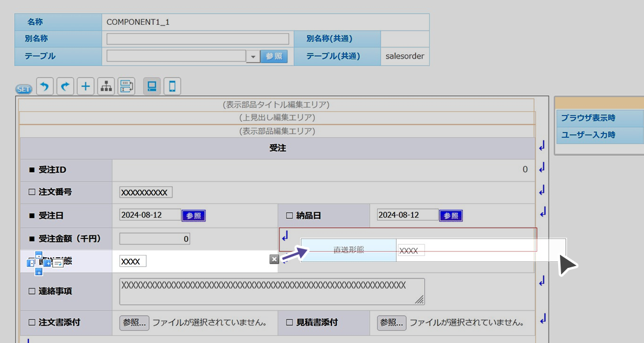Image resolution: width=644 pixels, height=343 pixels.
Task: Click the blue SET badge icon
Action: coord(24,89)
